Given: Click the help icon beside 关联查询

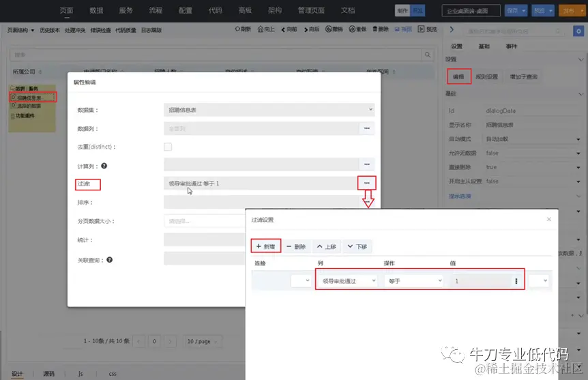Looking at the screenshot, I should (110, 259).
